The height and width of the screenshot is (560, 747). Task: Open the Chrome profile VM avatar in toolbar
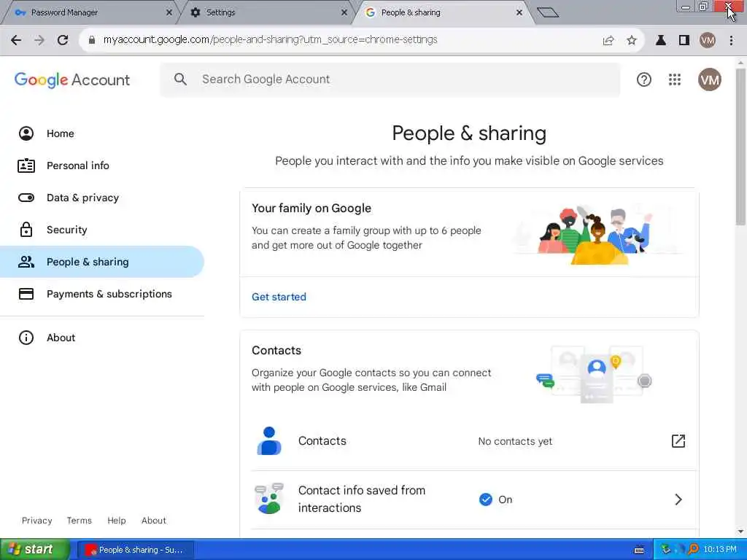tap(708, 41)
